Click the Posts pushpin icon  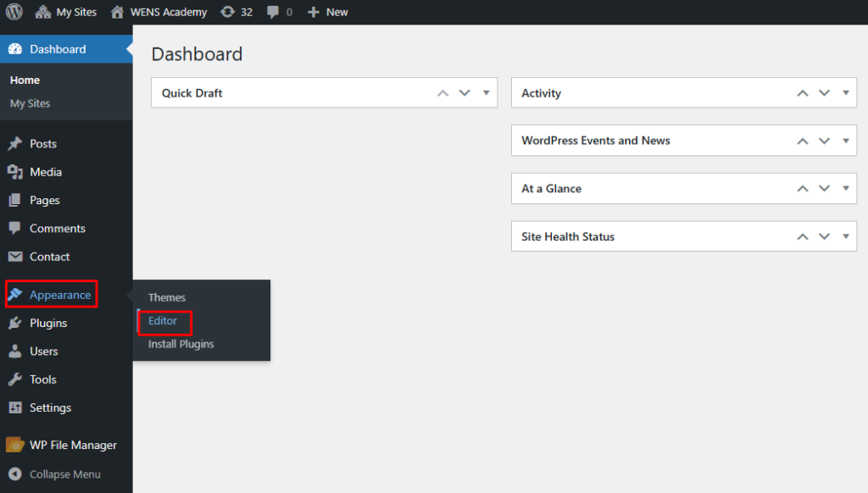(x=15, y=144)
